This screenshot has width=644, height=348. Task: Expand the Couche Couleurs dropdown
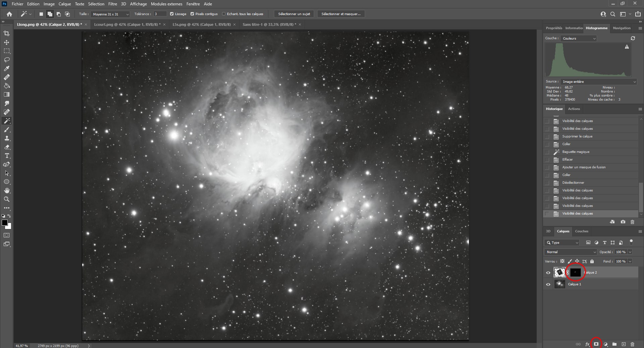coord(579,39)
